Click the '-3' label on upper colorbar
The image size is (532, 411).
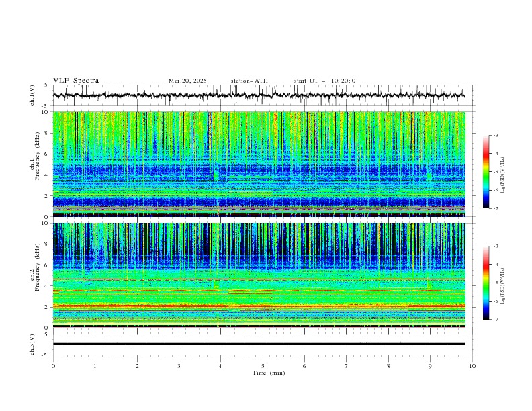tap(495, 135)
